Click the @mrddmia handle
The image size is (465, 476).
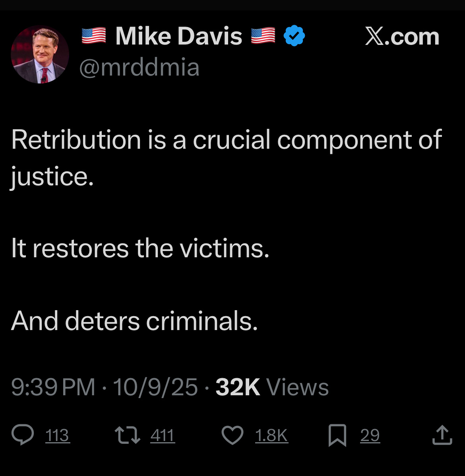pyautogui.click(x=139, y=67)
